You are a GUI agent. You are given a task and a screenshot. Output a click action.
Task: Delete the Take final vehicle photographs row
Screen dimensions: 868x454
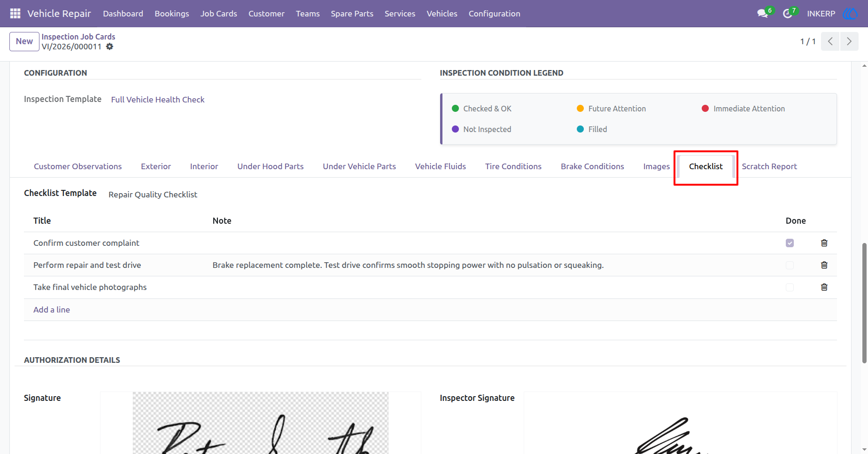(824, 287)
